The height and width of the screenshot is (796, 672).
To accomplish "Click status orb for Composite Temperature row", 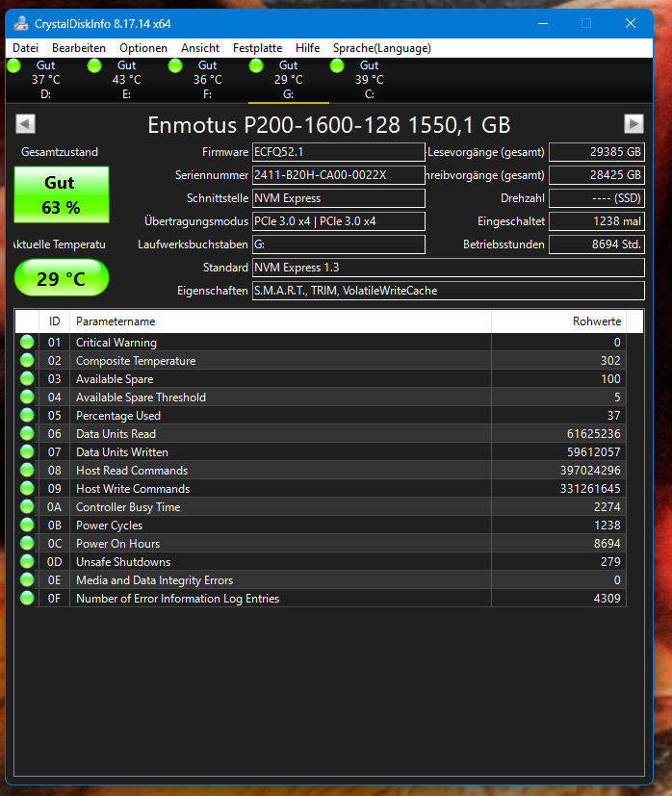I will pos(27,360).
